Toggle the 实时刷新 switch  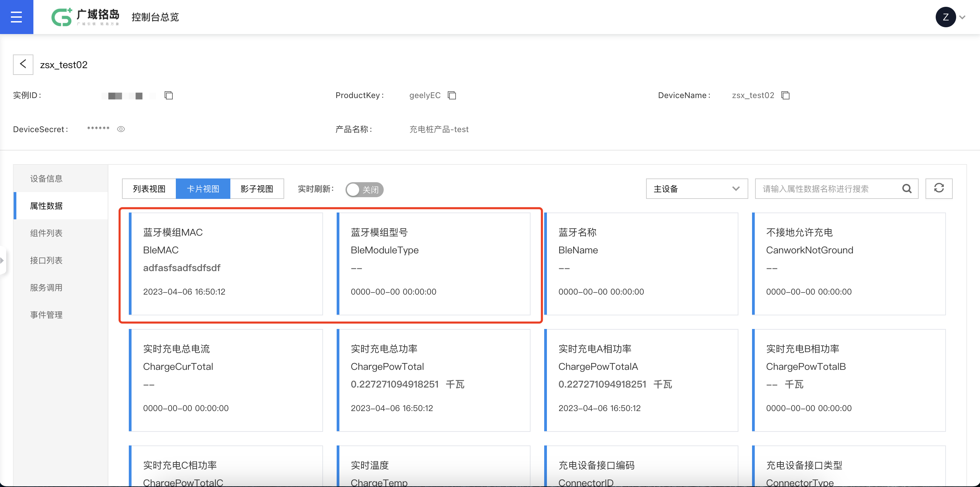pos(364,189)
